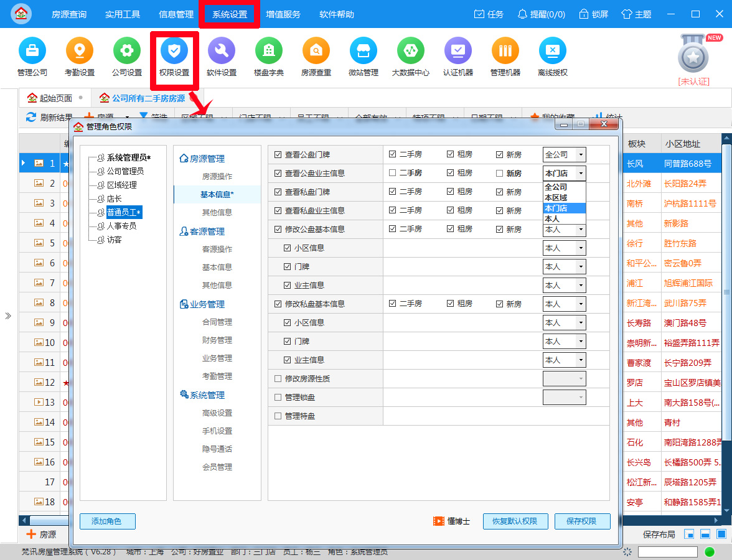
Task: Select 本人 from the open dropdown list
Action: [564, 218]
